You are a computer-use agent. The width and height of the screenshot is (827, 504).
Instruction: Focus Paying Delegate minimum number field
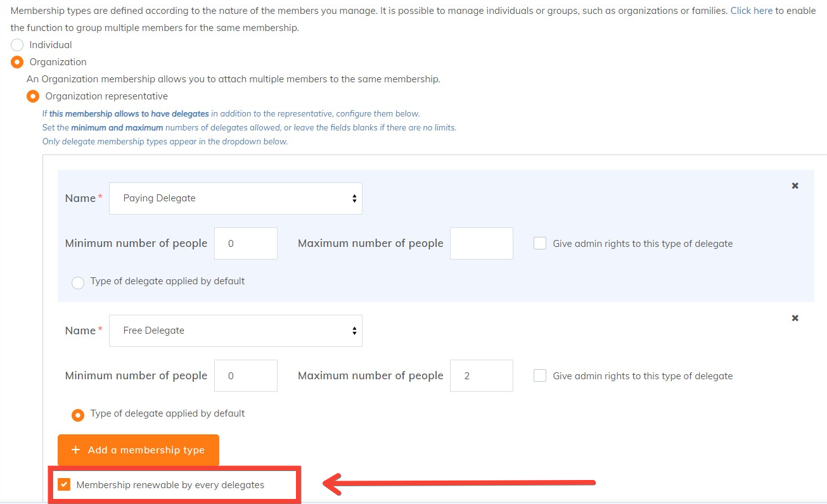point(245,244)
